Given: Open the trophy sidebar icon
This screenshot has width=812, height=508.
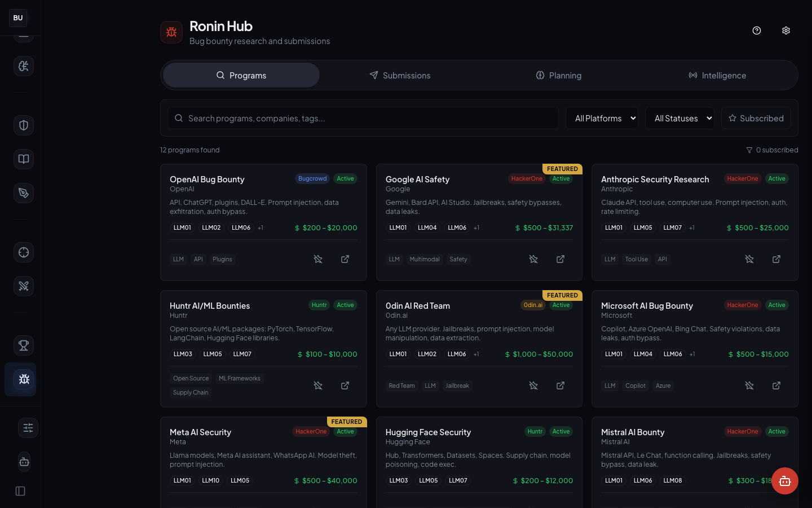Looking at the screenshot, I should coord(24,345).
